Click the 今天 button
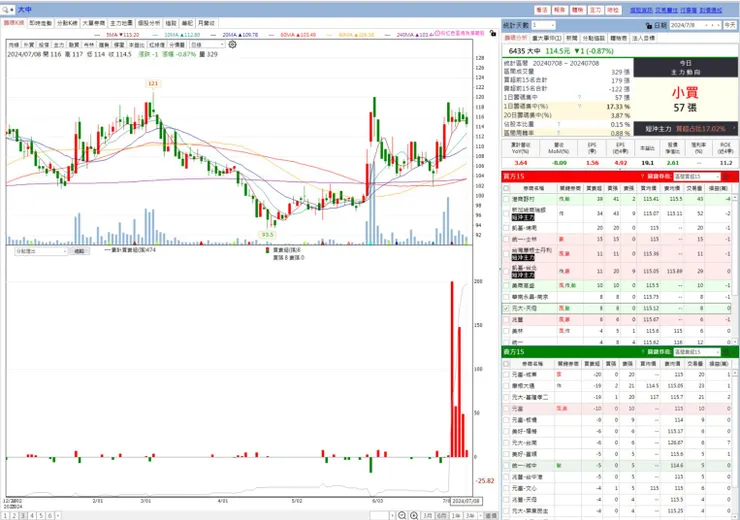740x520 pixels. coord(730,25)
